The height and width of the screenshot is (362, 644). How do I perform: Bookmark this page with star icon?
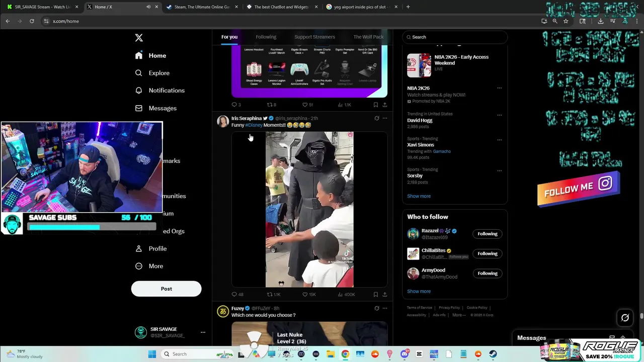click(x=566, y=21)
